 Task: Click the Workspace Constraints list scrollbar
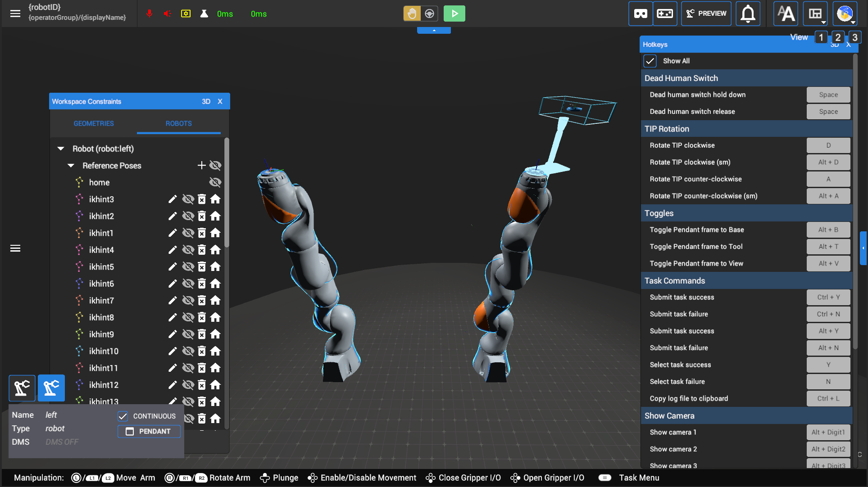point(227,192)
